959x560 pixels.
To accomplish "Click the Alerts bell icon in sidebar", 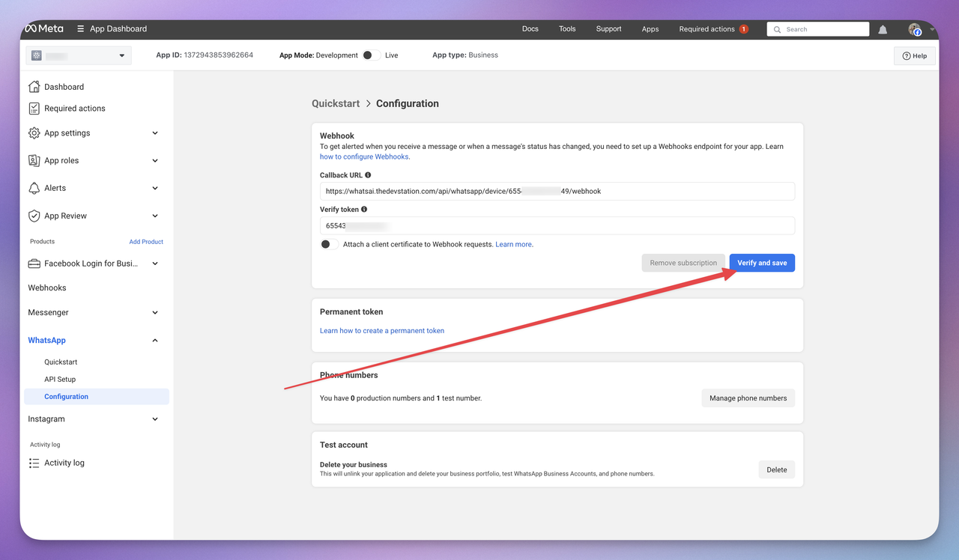I will 34,189.
